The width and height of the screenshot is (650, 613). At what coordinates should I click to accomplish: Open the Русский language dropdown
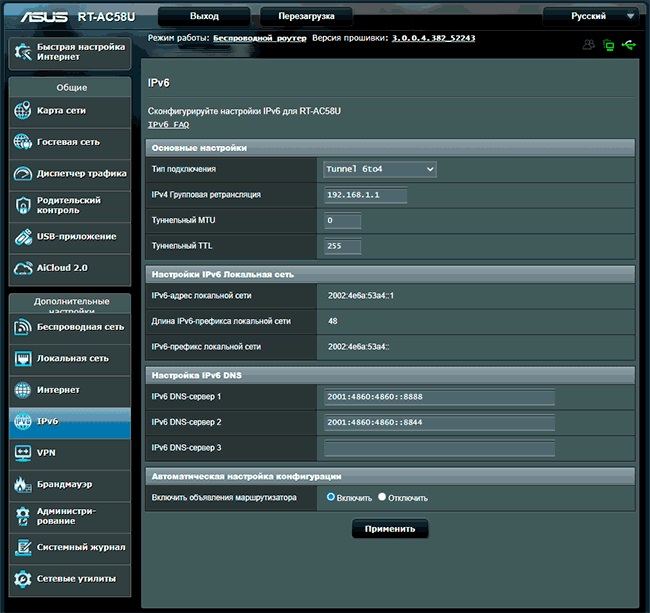[x=591, y=16]
